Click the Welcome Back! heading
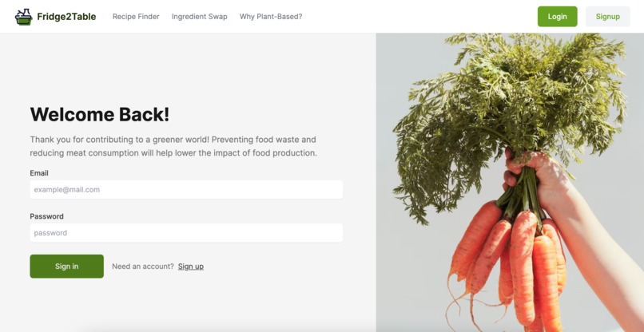This screenshot has height=332, width=644. pos(100,114)
